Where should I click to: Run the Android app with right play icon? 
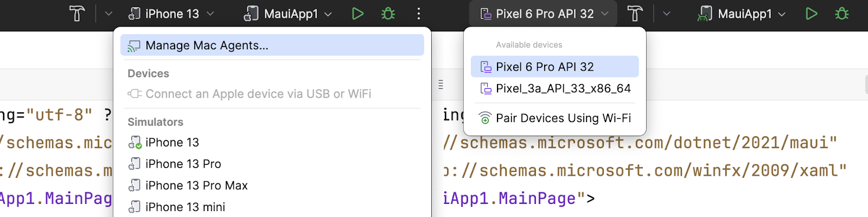(811, 14)
